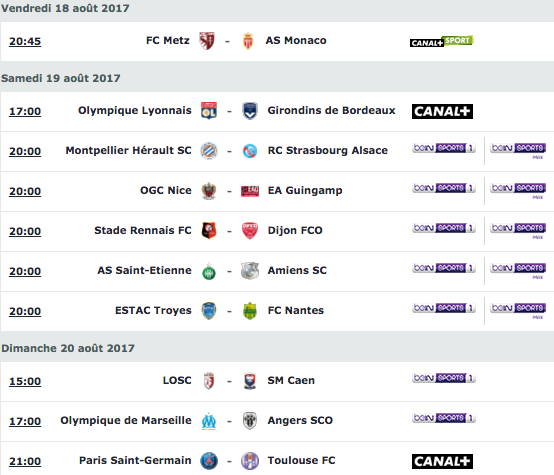Click the Stade Rennais FC team name
Viewport: 554px width, 475px height.
click(x=143, y=230)
